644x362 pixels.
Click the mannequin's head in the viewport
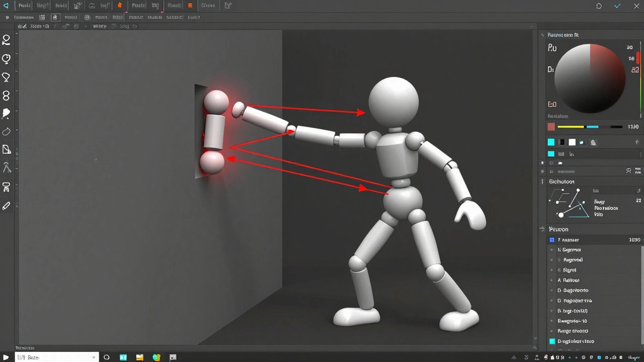click(x=393, y=102)
